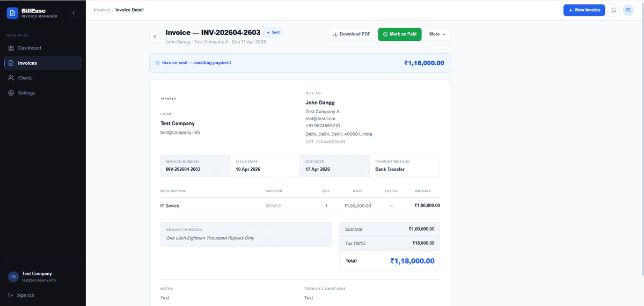Click the amount in words text
Image resolution: width=644 pixels, height=306 pixels.
tap(210, 238)
